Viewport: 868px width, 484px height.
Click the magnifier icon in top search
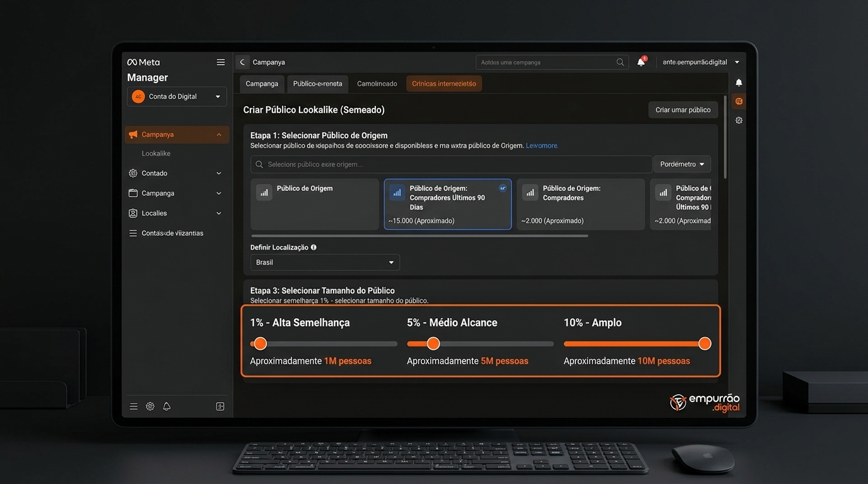[x=620, y=62]
